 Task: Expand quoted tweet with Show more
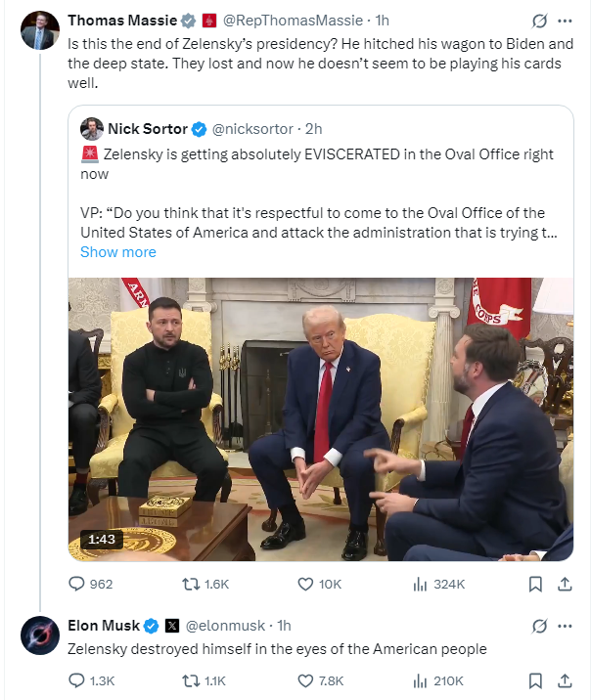point(118,252)
